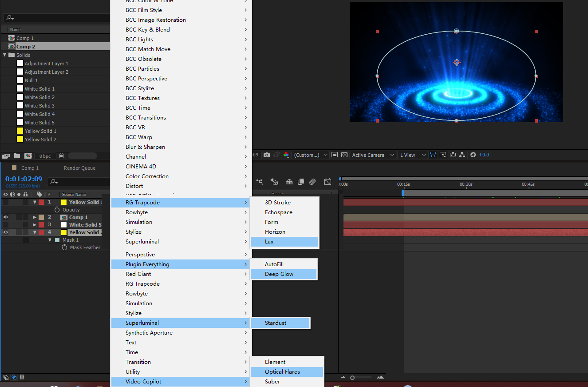Image resolution: width=588 pixels, height=387 pixels.
Task: Click the Timeline button in the viewer
Action: pyautogui.click(x=453, y=155)
